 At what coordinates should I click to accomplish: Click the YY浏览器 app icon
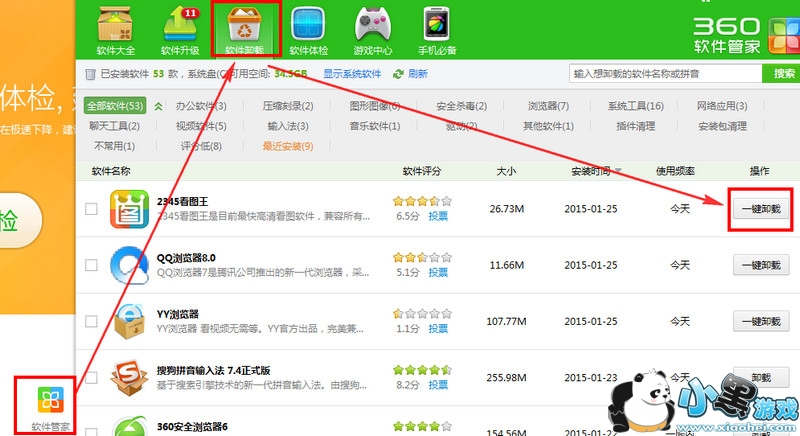(x=129, y=321)
